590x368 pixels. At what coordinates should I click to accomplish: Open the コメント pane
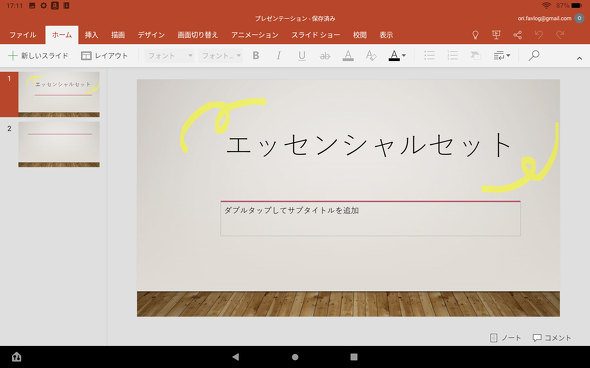[552, 338]
